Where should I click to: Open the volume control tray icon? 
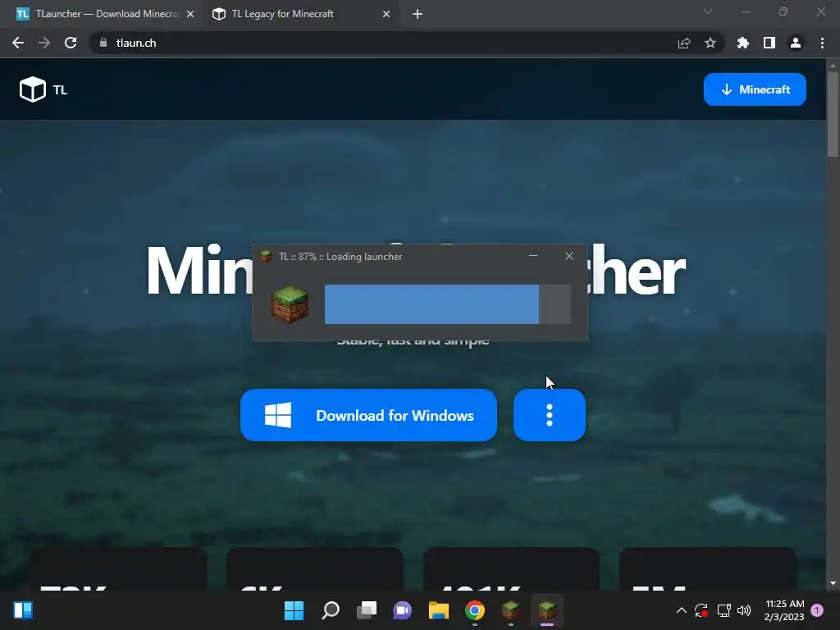pyautogui.click(x=744, y=610)
